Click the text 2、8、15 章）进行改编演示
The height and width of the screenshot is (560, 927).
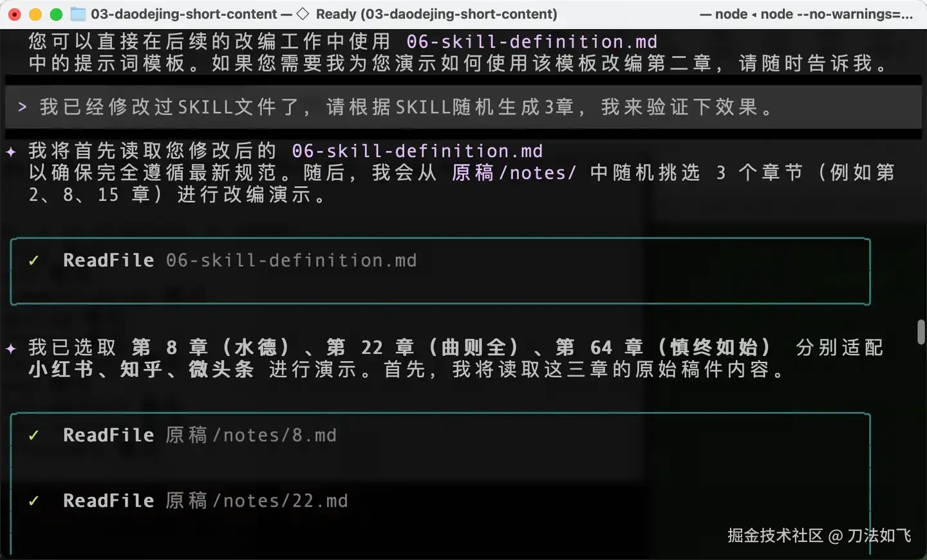pos(178,195)
